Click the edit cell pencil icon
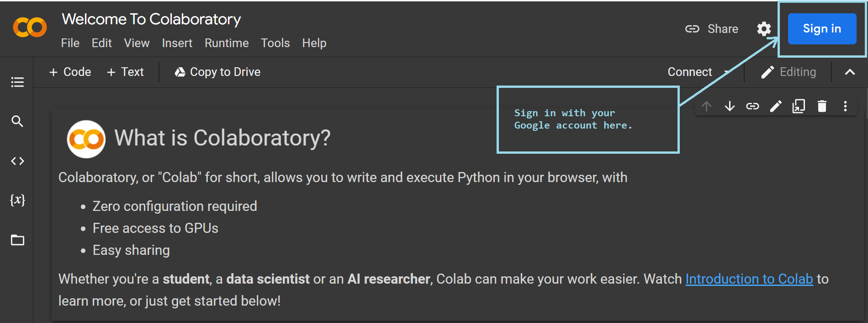This screenshot has width=868, height=323. point(776,106)
